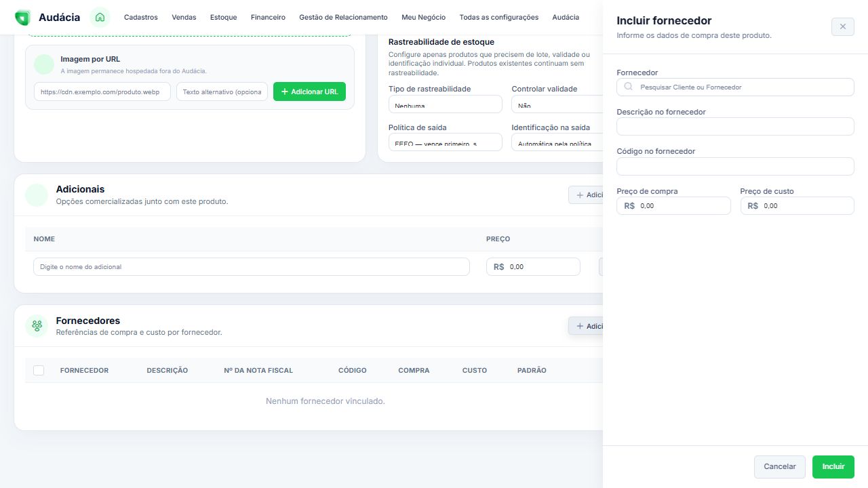Click the Adicionais section circle icon
This screenshot has width=868, height=488.
point(37,195)
